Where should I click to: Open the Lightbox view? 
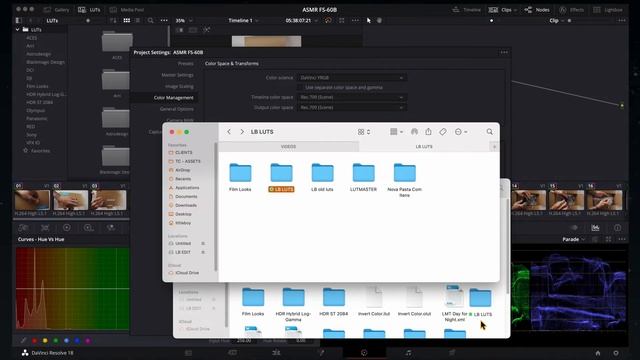(608, 9)
